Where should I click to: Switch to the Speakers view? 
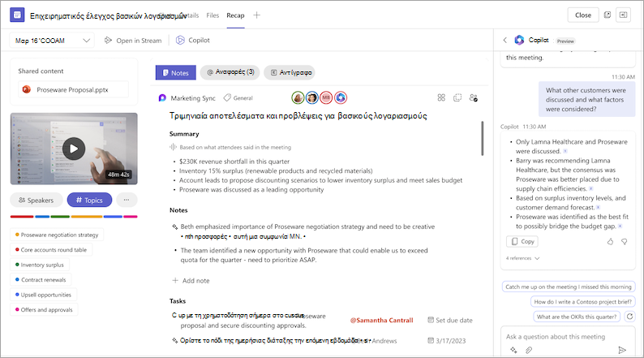pos(36,201)
